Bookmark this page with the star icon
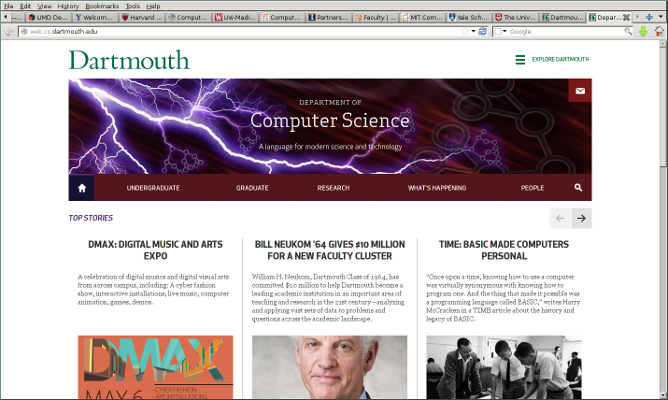This screenshot has height=400, width=668. click(x=465, y=32)
